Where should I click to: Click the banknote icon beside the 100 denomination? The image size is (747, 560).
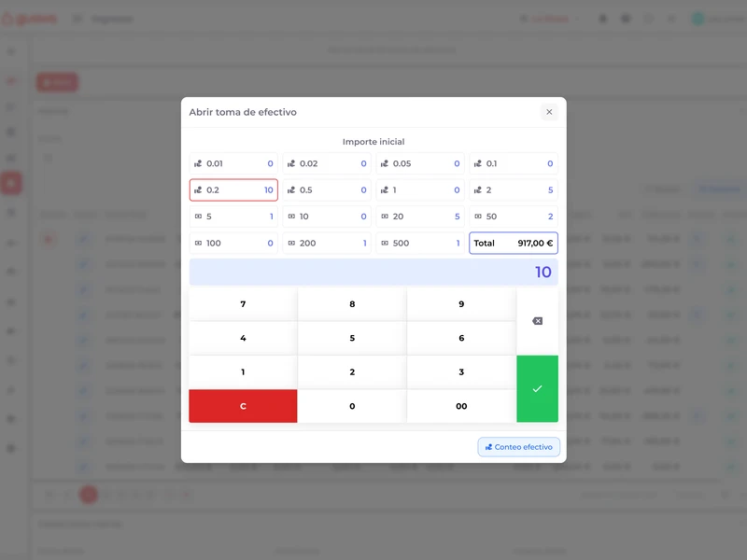pyautogui.click(x=200, y=243)
